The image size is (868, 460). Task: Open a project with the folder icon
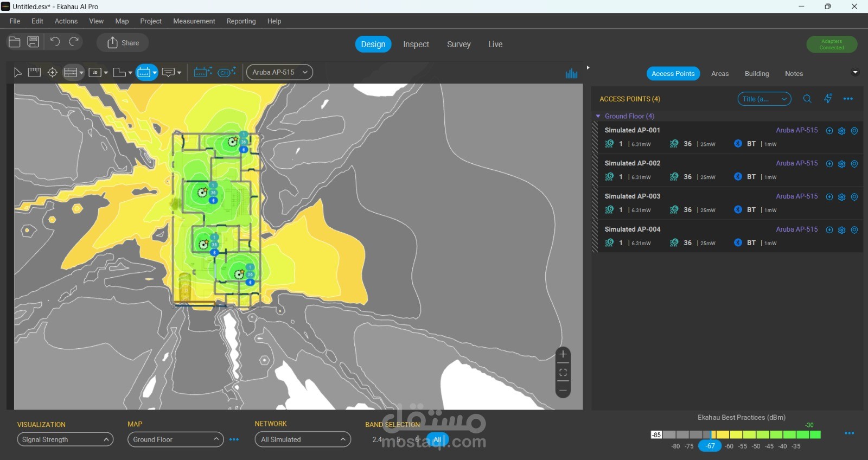tap(15, 42)
